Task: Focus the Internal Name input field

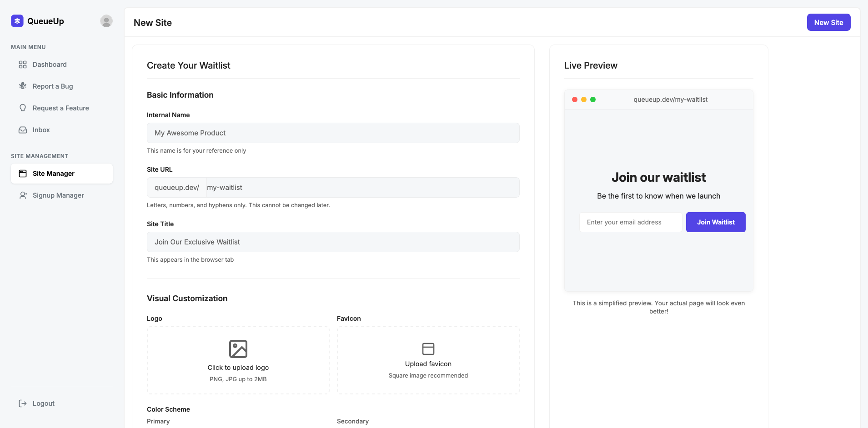Action: coord(333,133)
